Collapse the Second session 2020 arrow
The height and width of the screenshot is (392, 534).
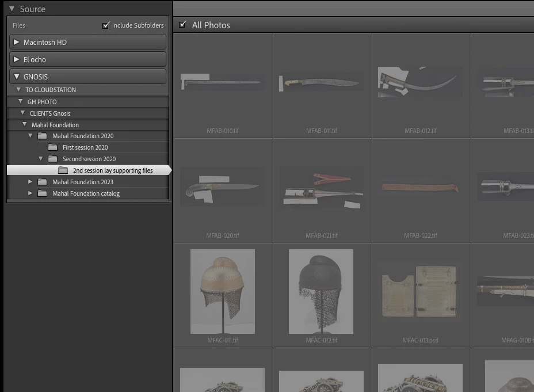click(41, 159)
